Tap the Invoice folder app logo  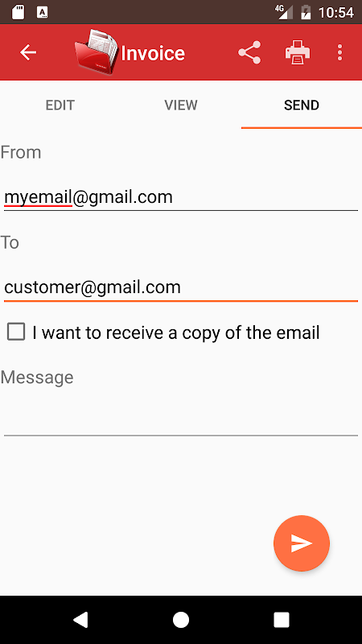pos(97,52)
